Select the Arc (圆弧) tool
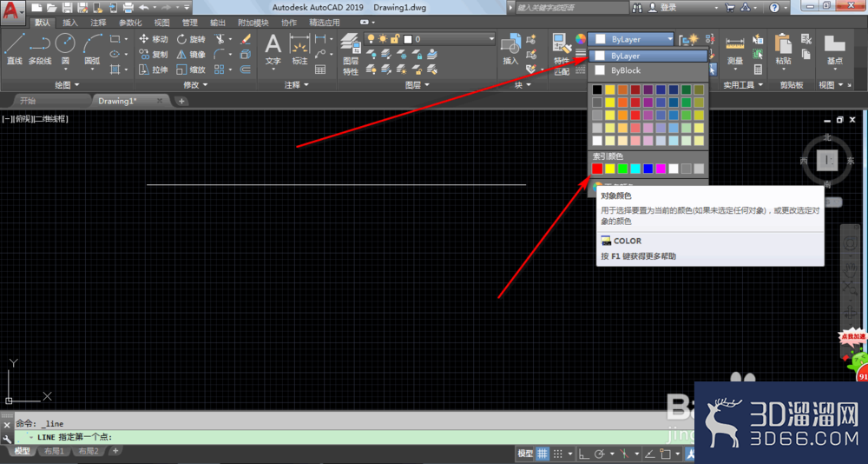The height and width of the screenshot is (464, 868). point(93,49)
